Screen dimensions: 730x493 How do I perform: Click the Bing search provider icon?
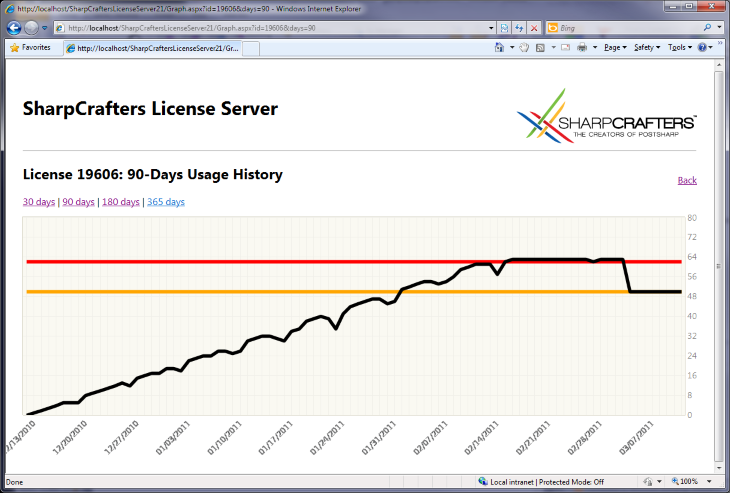(553, 28)
